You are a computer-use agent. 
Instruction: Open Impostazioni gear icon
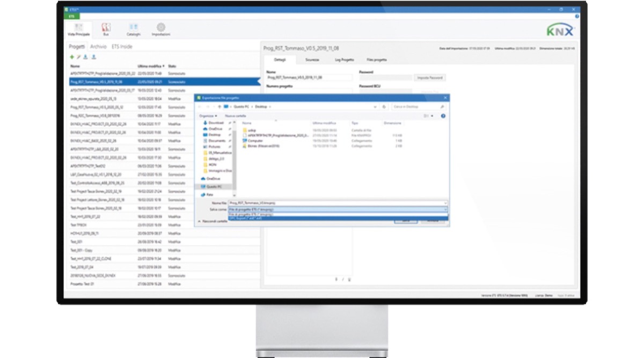[160, 27]
